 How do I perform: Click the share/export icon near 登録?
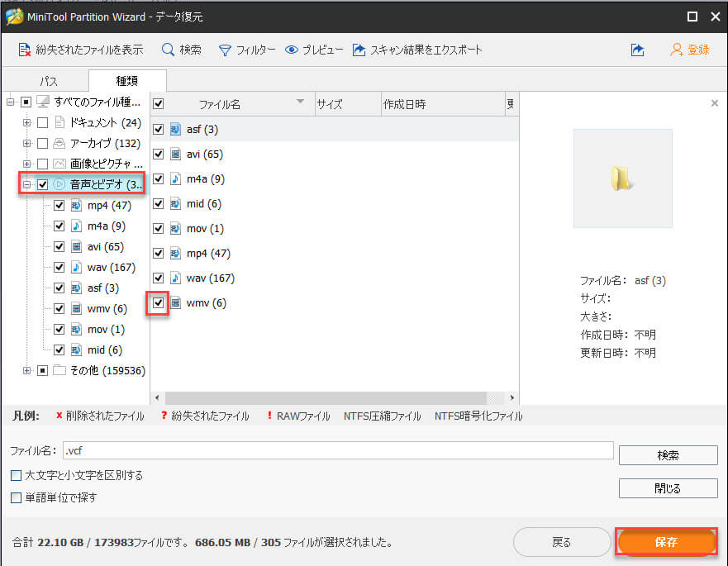(x=637, y=50)
